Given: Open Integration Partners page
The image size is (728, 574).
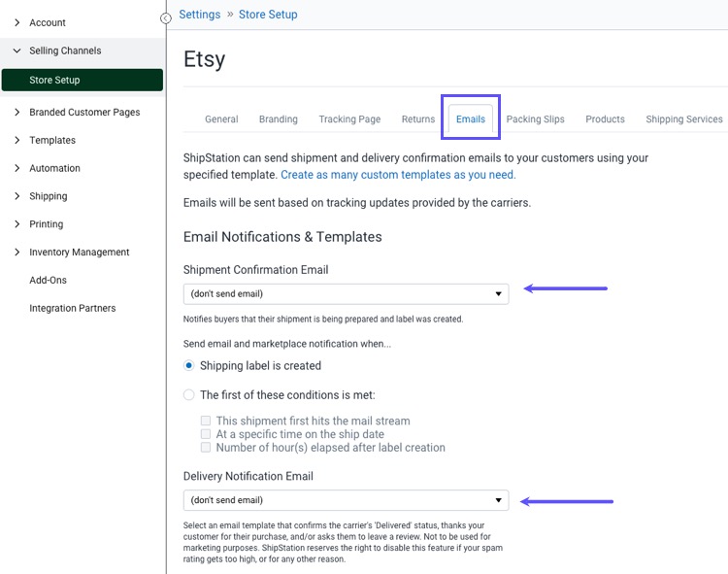Looking at the screenshot, I should tap(72, 309).
